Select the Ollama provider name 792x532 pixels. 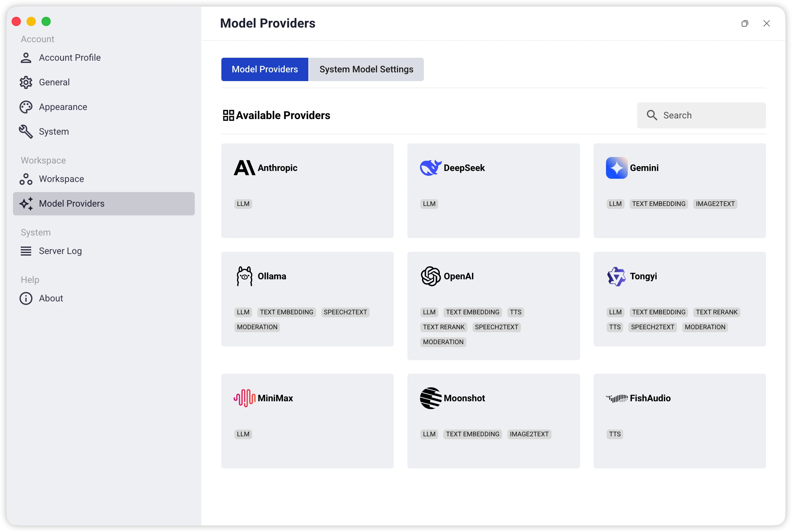272,276
